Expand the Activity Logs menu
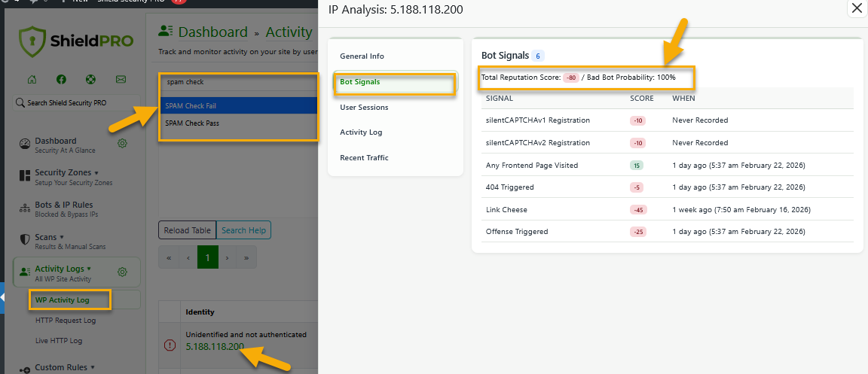 click(77, 272)
